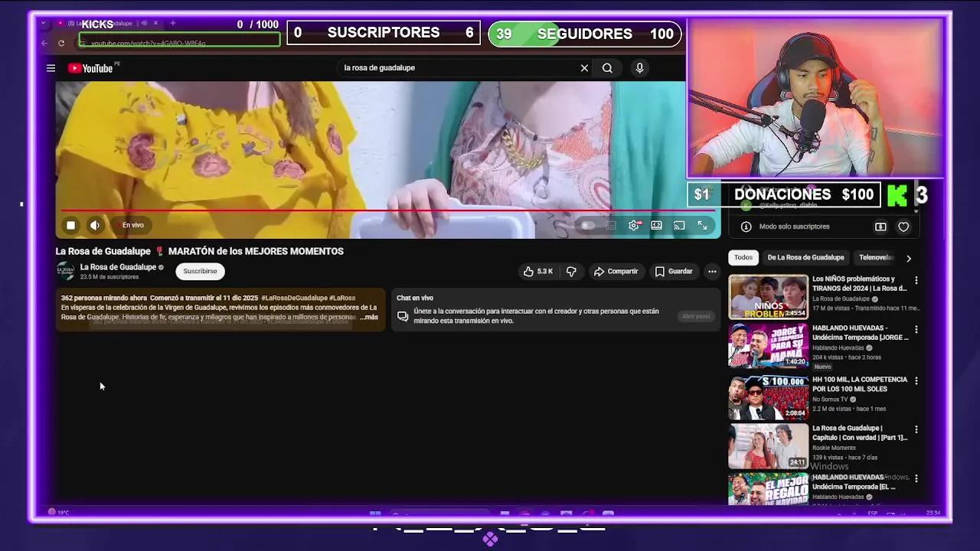The height and width of the screenshot is (551, 980).
Task: Open options for 'HABLANDO HUEVADAS [EL' video
Action: pyautogui.click(x=916, y=478)
